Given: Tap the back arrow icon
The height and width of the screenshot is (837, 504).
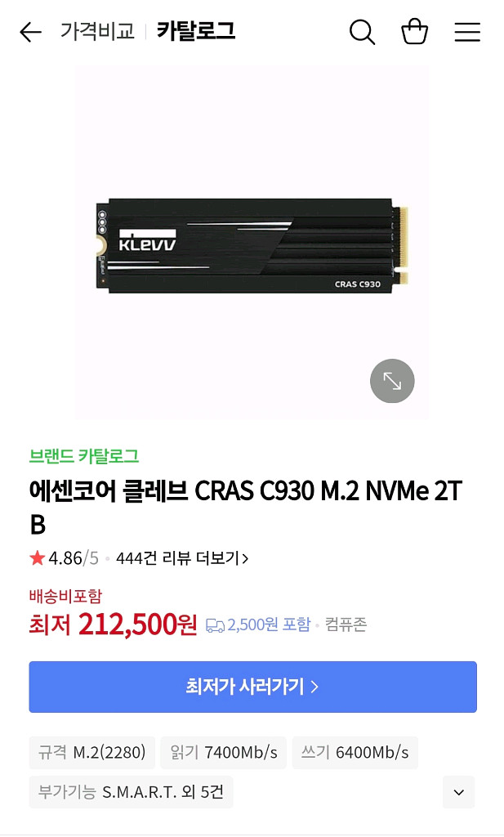Looking at the screenshot, I should pos(30,33).
